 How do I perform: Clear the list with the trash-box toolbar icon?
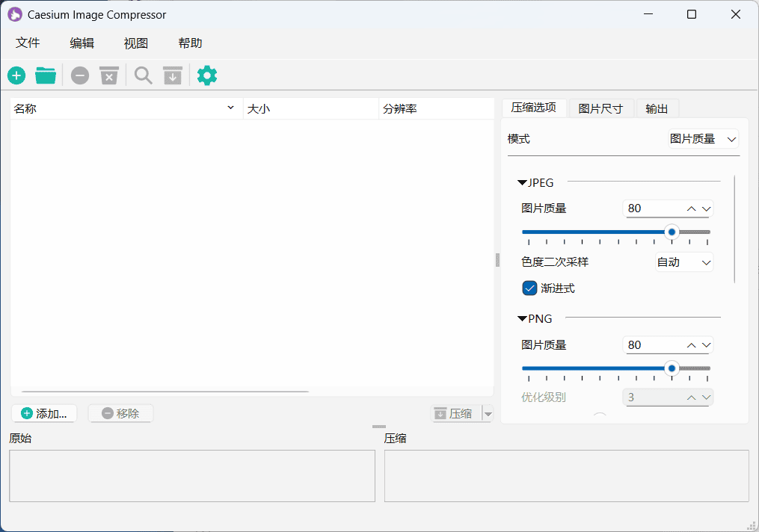[x=109, y=75]
